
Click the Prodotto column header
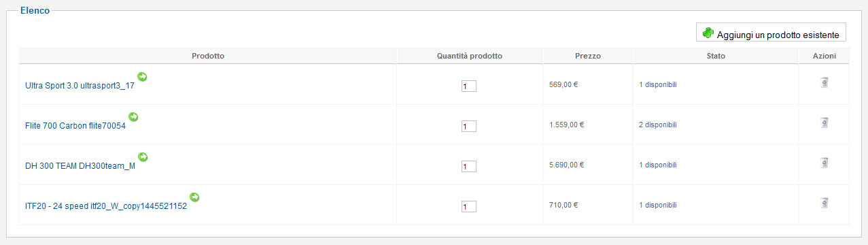(x=208, y=56)
